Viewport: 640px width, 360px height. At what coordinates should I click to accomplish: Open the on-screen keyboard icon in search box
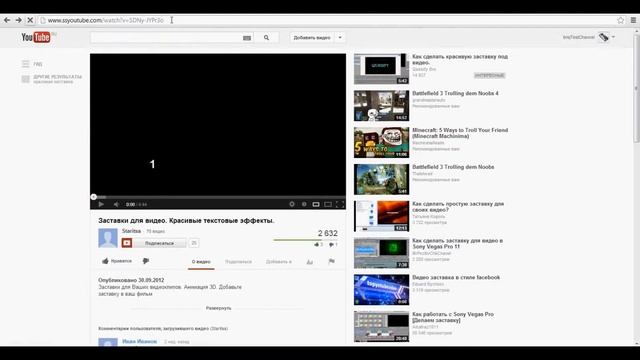[247, 38]
